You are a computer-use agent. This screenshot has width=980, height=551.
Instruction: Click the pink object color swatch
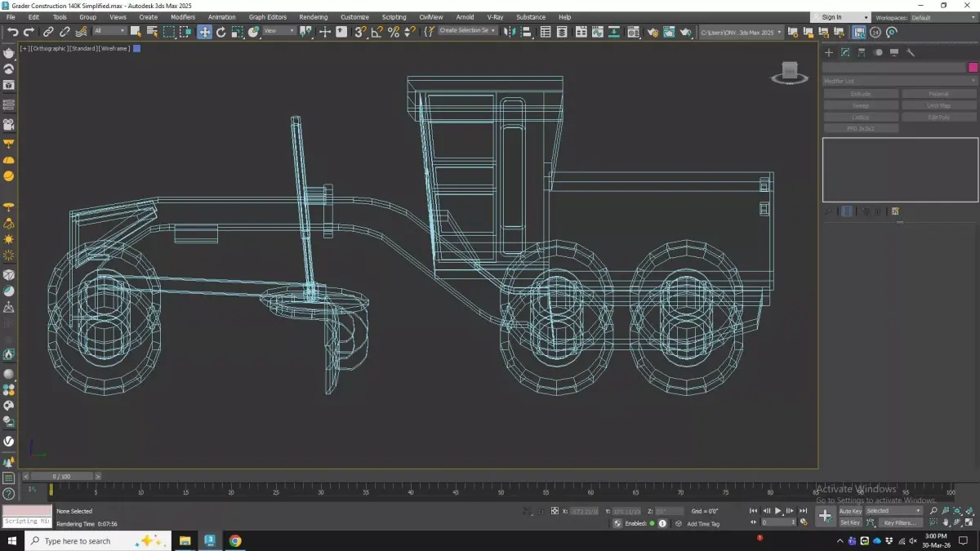[x=973, y=68]
